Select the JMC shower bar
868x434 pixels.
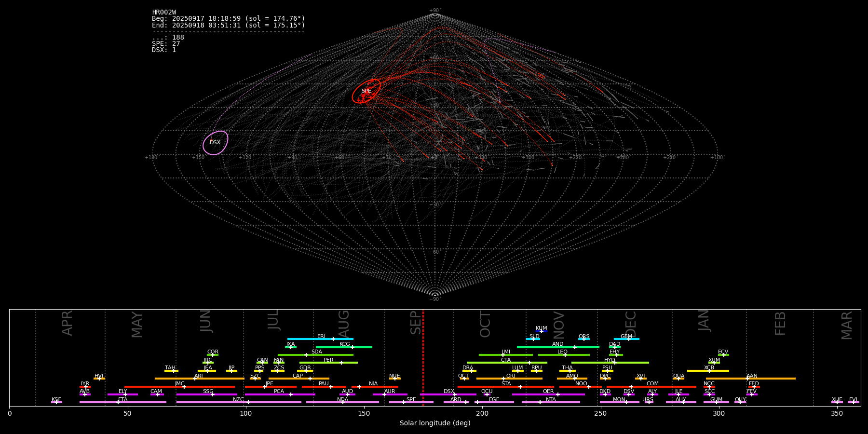(180, 387)
